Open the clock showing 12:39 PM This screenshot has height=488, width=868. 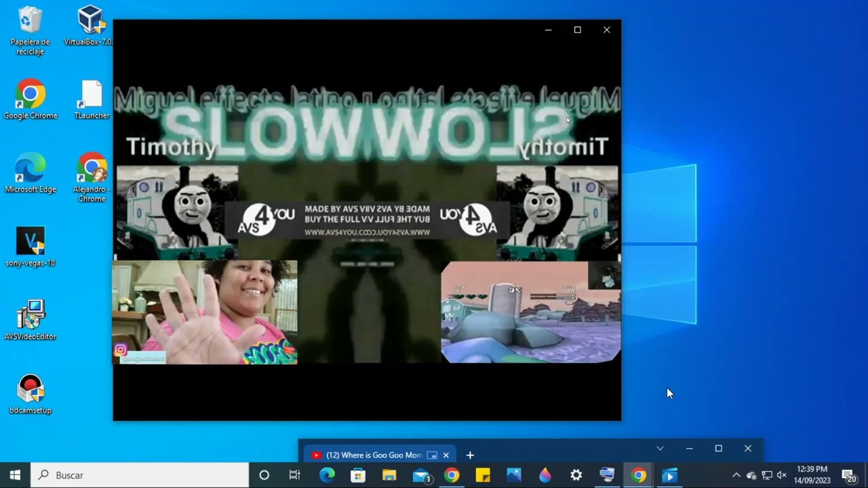pyautogui.click(x=812, y=475)
